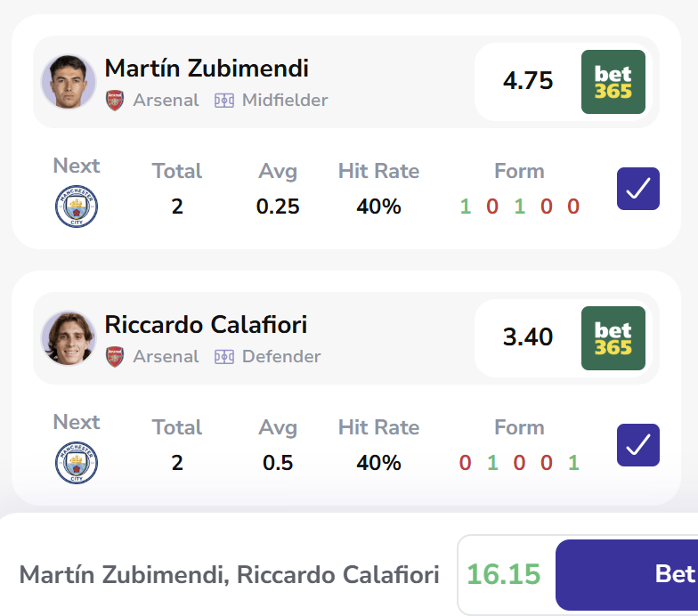The image size is (698, 616).
Task: Click the pitch icon beside Defender
Action: click(223, 356)
